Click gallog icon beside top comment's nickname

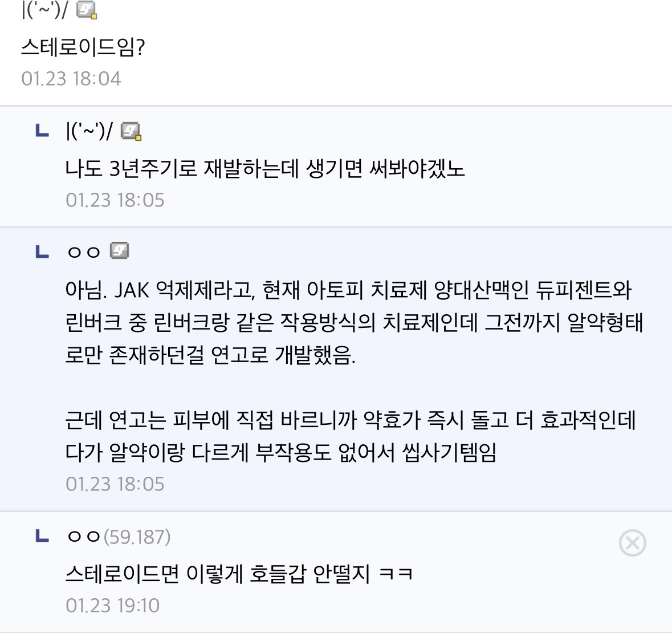pyautogui.click(x=87, y=10)
